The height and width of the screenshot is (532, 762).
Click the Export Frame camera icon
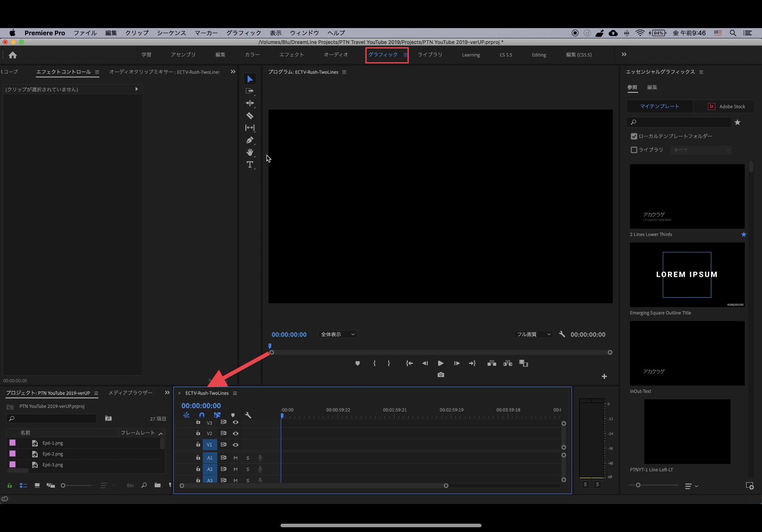440,375
